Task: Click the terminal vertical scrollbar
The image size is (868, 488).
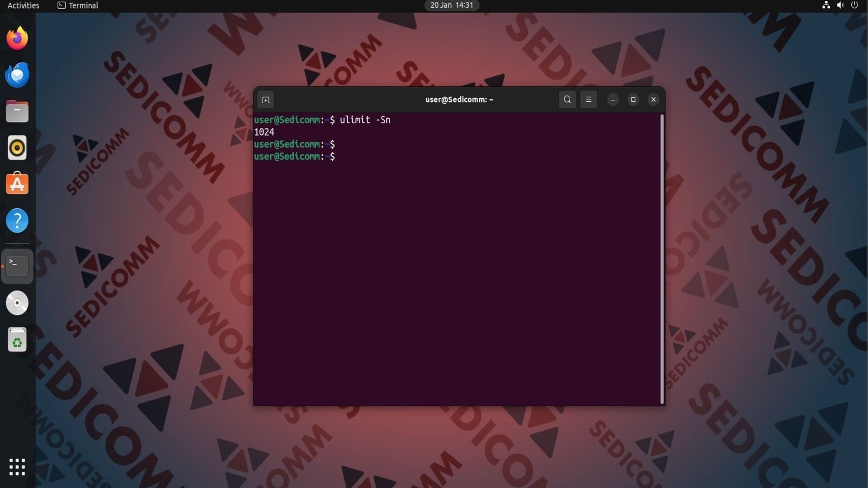Action: point(662,258)
